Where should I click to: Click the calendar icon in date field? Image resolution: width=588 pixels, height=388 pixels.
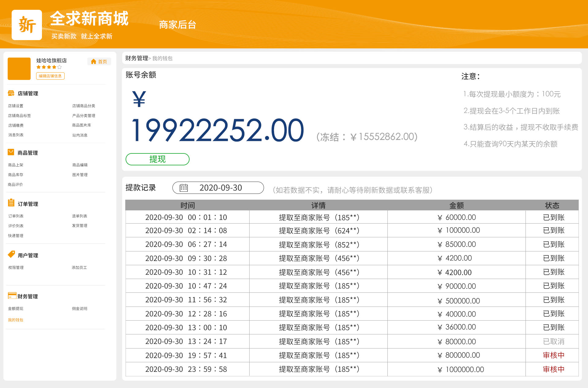pyautogui.click(x=184, y=188)
